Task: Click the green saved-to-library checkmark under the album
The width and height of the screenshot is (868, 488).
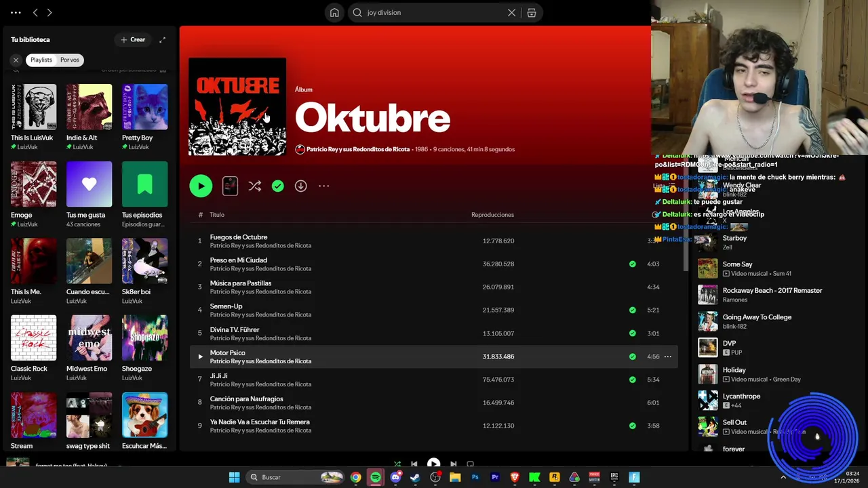Action: [x=278, y=186]
